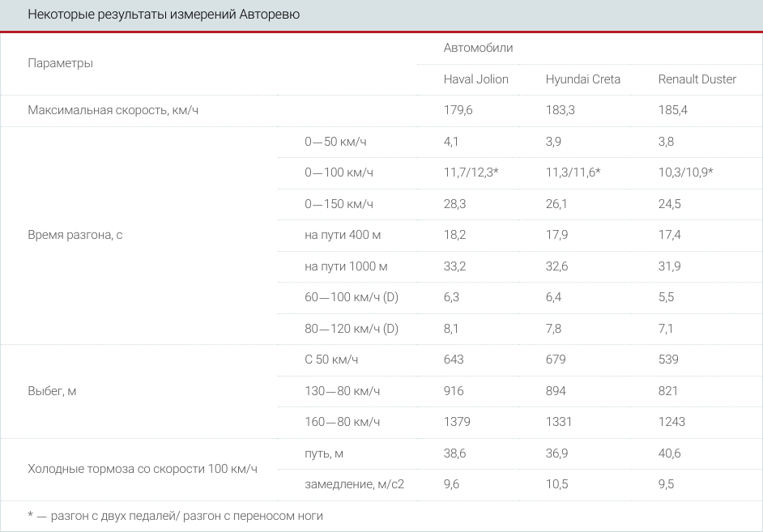This screenshot has width=763, height=532.
Task: Click the 60—100 value 5,5
Action: (666, 298)
